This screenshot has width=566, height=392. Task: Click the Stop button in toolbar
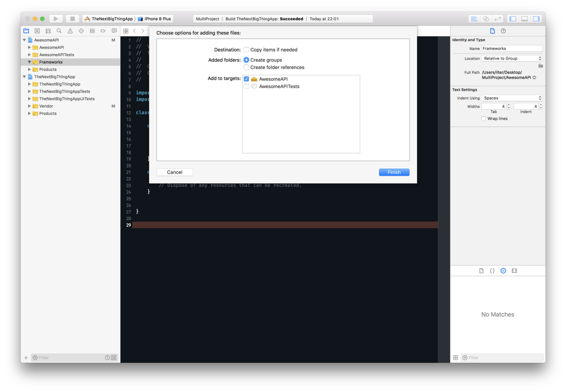coord(73,19)
